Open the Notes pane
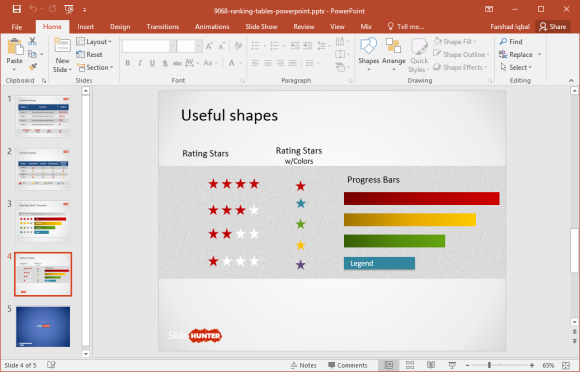The height and width of the screenshot is (372, 580). [x=303, y=365]
